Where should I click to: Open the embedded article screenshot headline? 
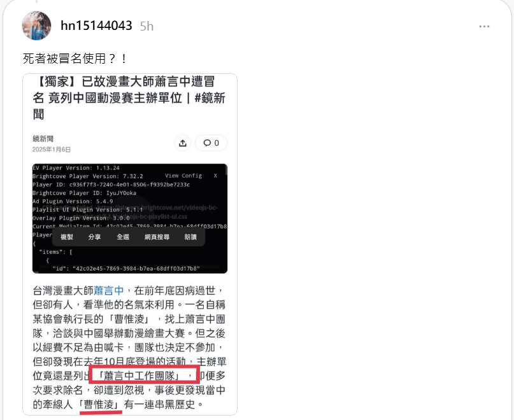(129, 97)
